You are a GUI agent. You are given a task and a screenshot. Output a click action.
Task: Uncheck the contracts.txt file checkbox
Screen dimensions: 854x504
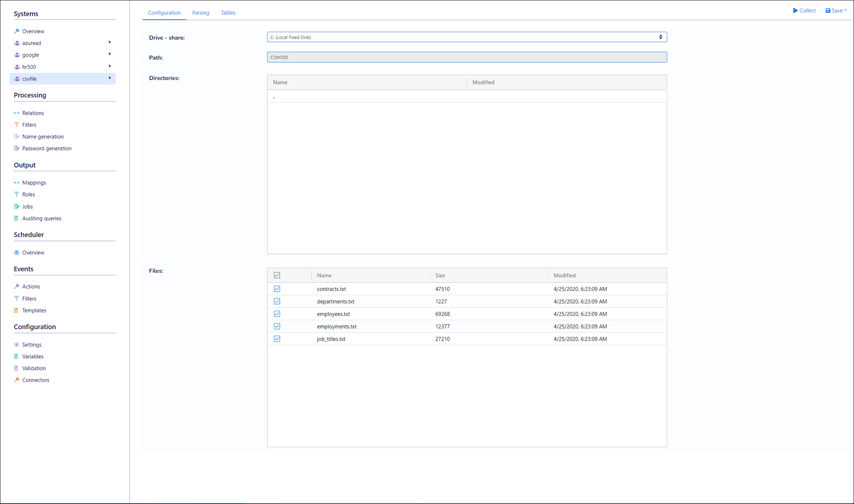click(277, 289)
